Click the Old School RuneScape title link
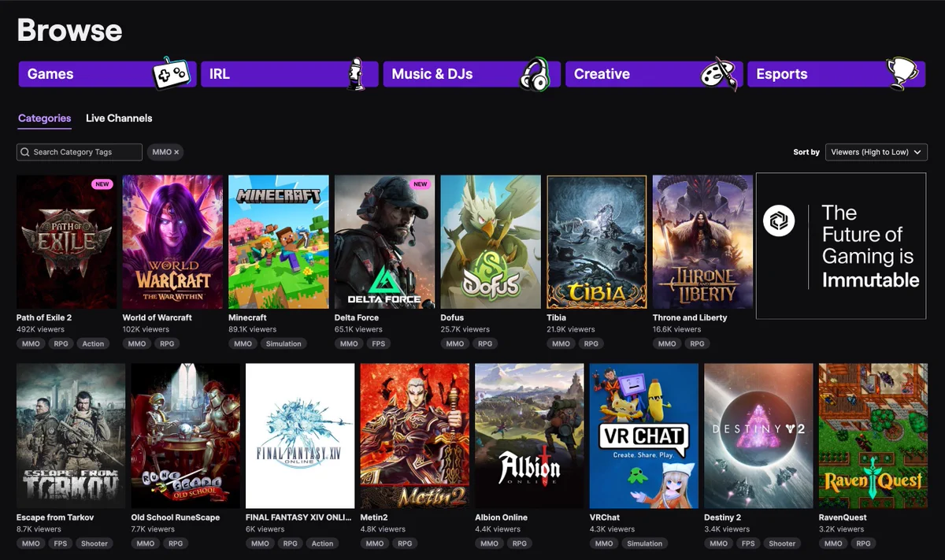Image resolution: width=945 pixels, height=560 pixels. click(x=176, y=517)
